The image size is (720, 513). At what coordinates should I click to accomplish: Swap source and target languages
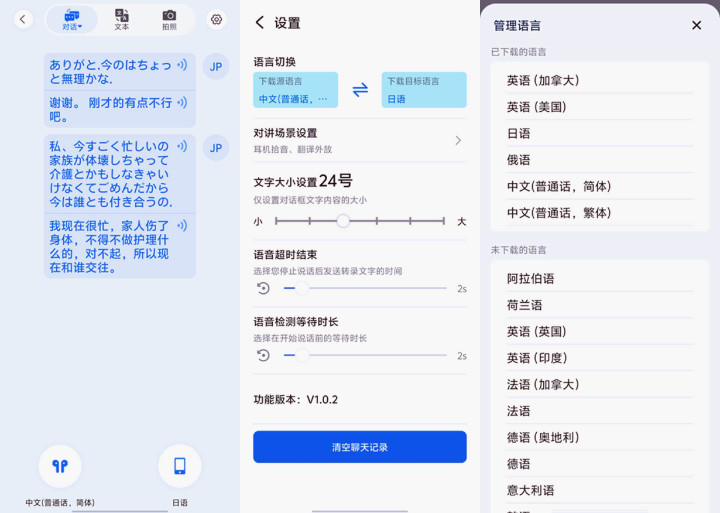point(360,90)
